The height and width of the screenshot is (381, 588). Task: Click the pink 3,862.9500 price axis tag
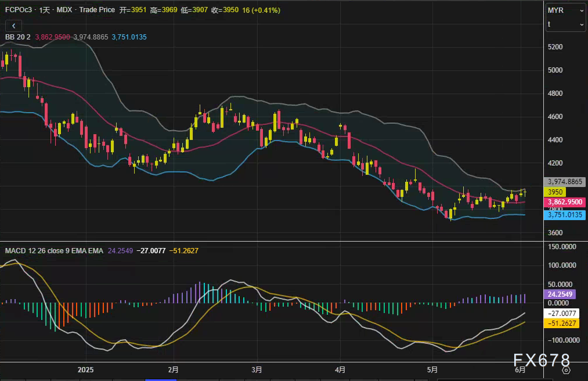point(565,202)
